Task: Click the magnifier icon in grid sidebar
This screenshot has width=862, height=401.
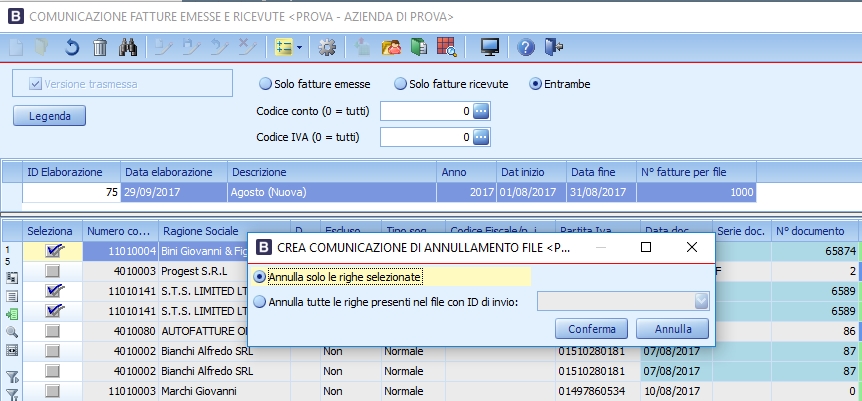Action: point(12,332)
